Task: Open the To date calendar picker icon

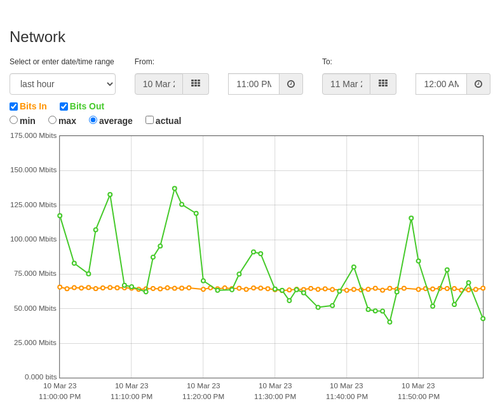Action: click(383, 84)
